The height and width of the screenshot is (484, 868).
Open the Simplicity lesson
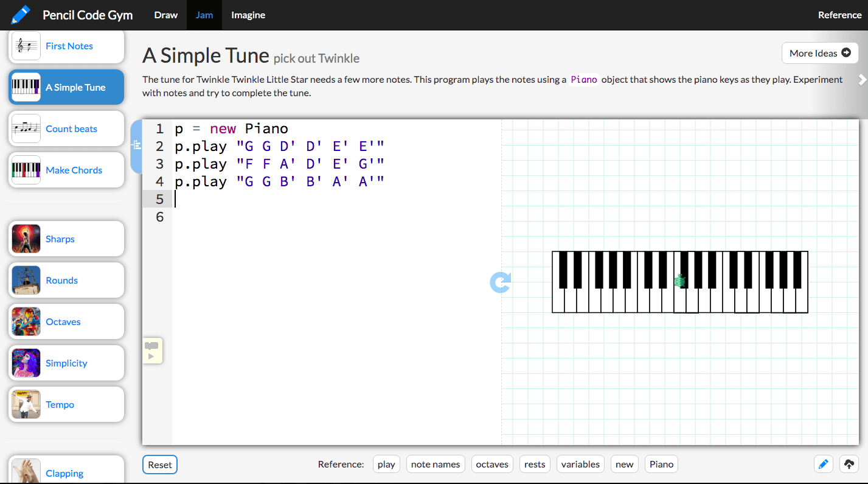(x=67, y=363)
